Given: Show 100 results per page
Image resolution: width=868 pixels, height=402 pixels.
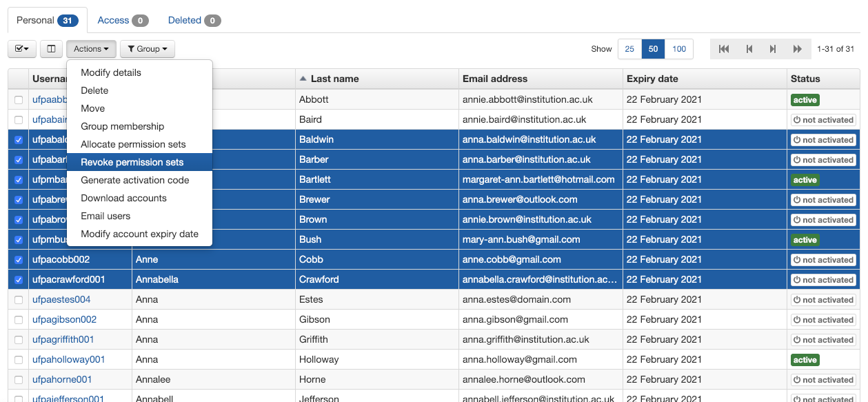Looking at the screenshot, I should pyautogui.click(x=678, y=49).
